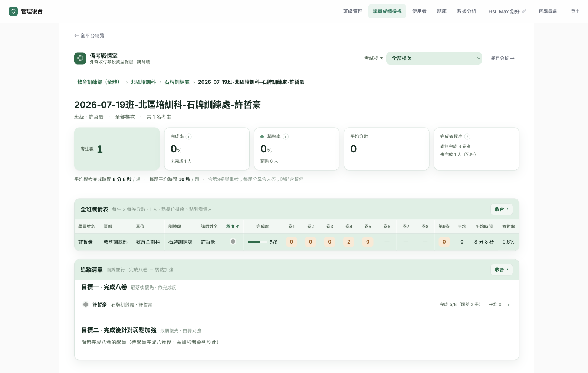Click the info icon next to 完成者程度
Viewport: 588px width, 373px height.
point(467,136)
